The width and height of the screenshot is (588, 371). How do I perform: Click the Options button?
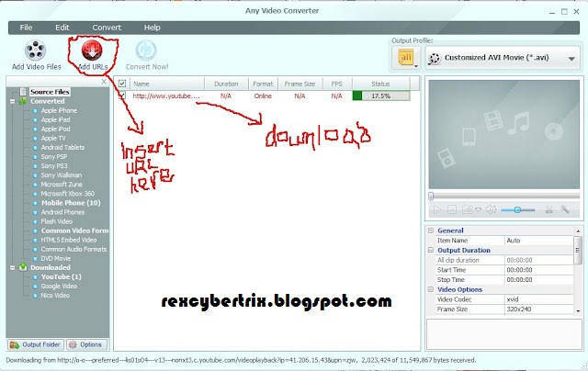(85, 344)
